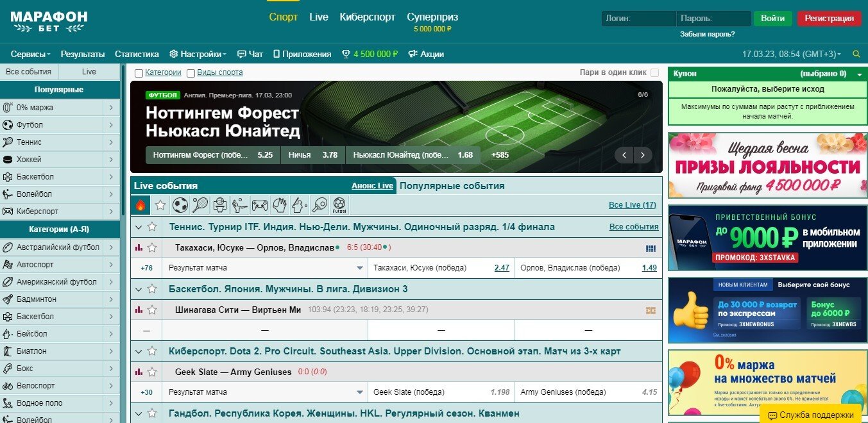Switch to the Популярные события tab
Viewport: 868px width, 423px height.
[x=452, y=186]
